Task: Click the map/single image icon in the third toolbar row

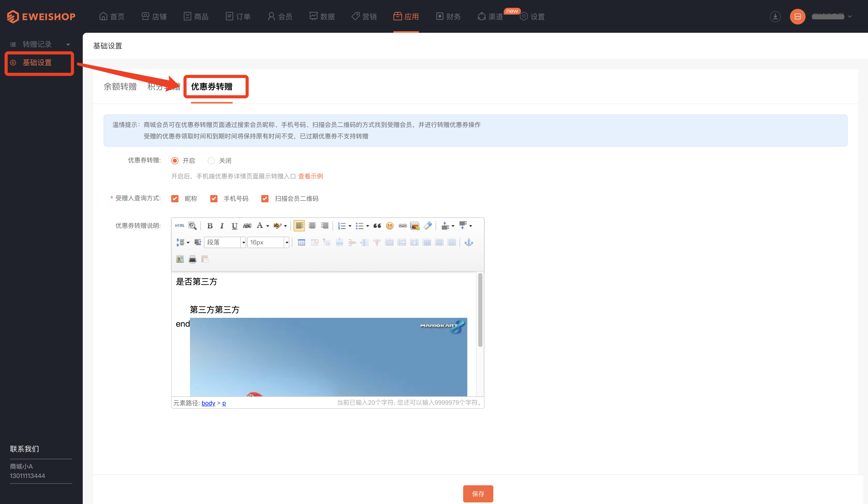Action: tap(180, 259)
